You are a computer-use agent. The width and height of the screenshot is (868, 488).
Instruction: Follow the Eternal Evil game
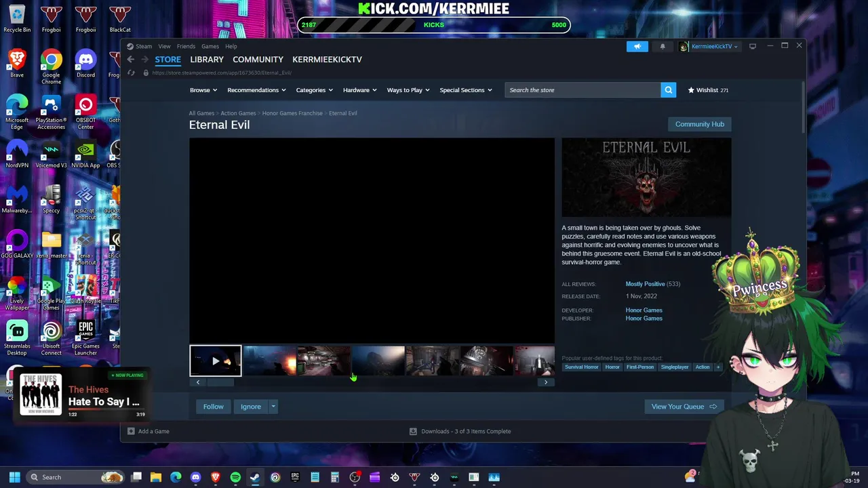click(x=213, y=407)
